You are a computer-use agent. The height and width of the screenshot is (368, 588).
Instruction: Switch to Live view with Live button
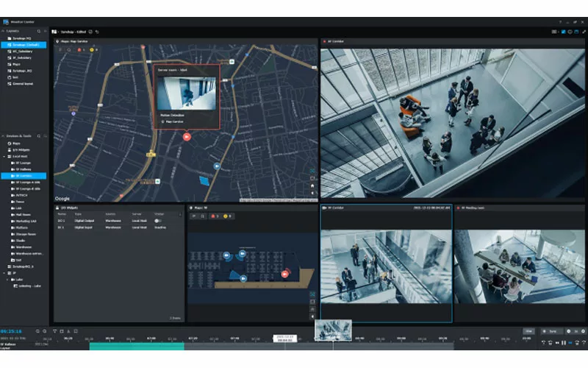tap(528, 331)
